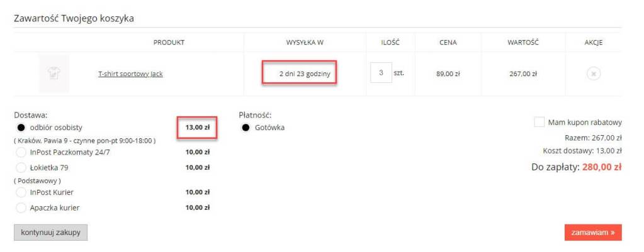Viewport: 644px width, 252px height.
Task: Click the PRODUKT column header
Action: coord(169,43)
